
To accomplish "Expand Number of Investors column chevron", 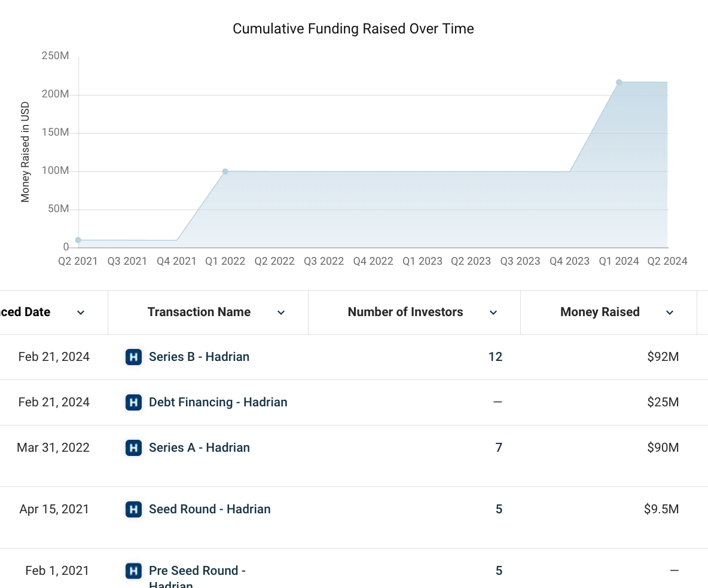I will 493,313.
